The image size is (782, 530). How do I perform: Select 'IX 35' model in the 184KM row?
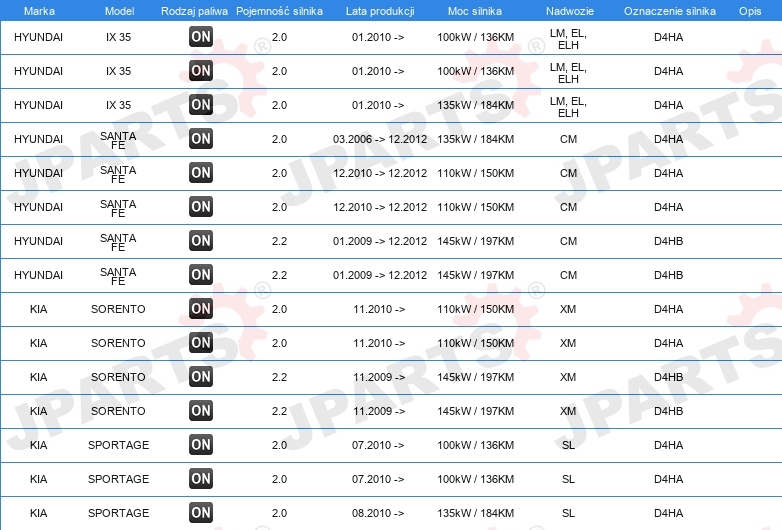click(x=118, y=105)
